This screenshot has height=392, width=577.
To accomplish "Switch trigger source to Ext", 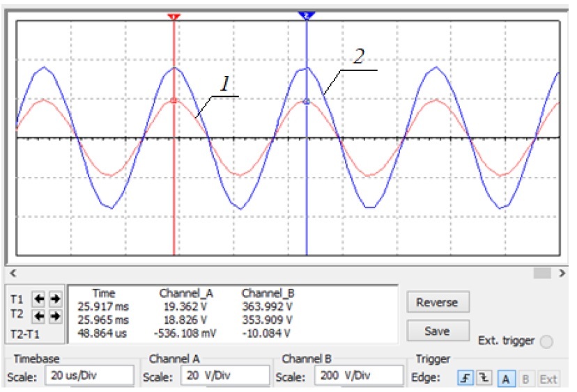I will click(x=548, y=378).
